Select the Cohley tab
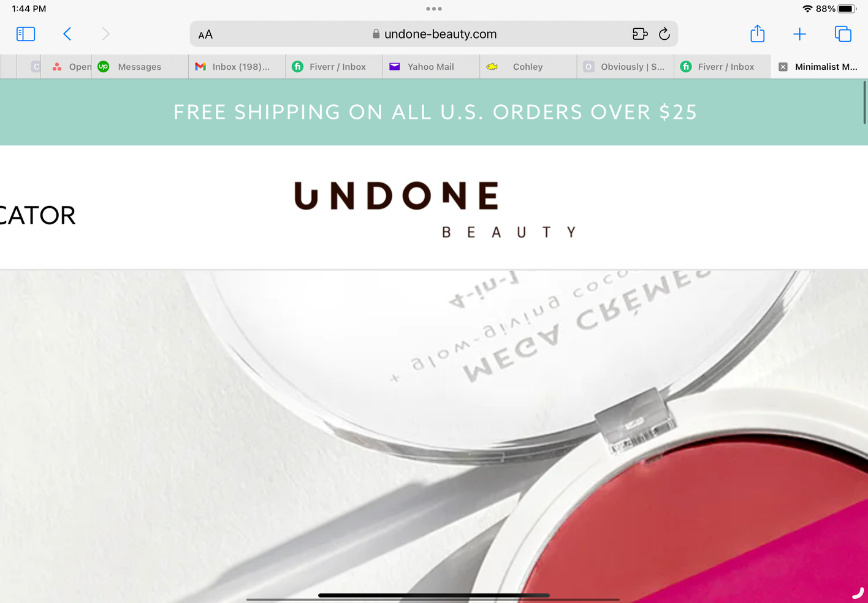 click(528, 67)
